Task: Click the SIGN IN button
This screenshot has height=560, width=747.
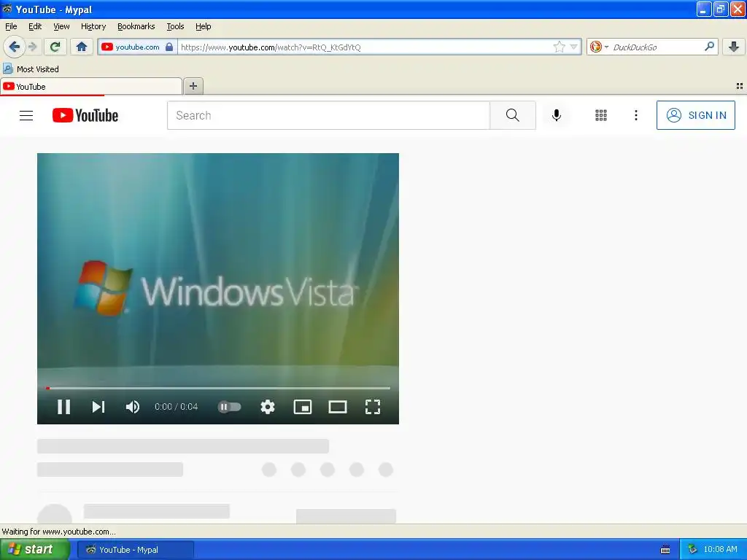Action: click(695, 115)
